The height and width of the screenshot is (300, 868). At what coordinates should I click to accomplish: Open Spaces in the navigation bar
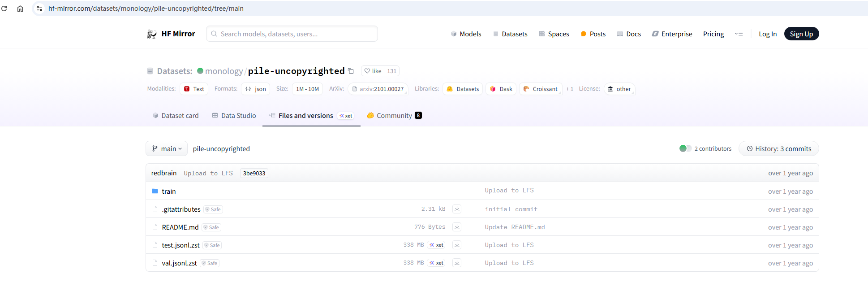pyautogui.click(x=554, y=34)
